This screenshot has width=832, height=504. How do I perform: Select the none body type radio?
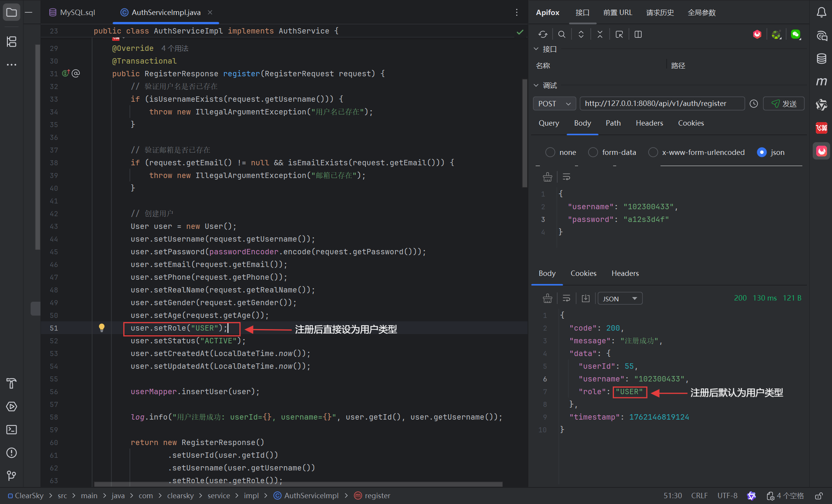550,152
